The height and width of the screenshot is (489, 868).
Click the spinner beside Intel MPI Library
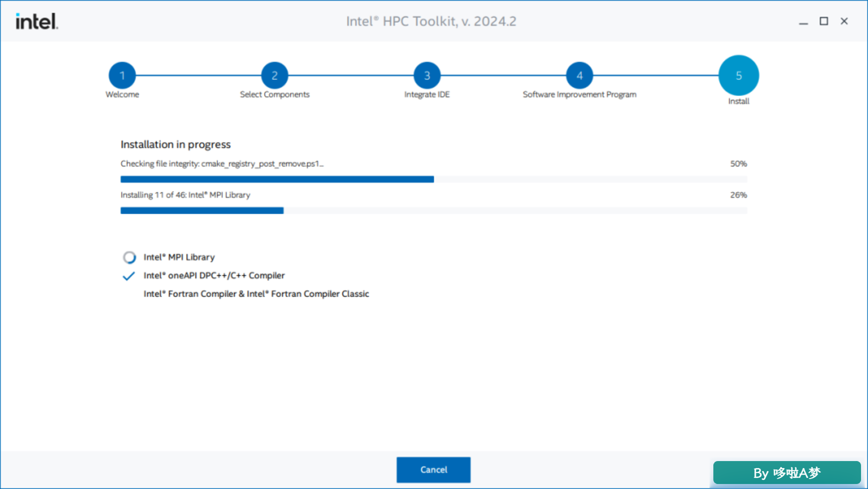point(129,257)
